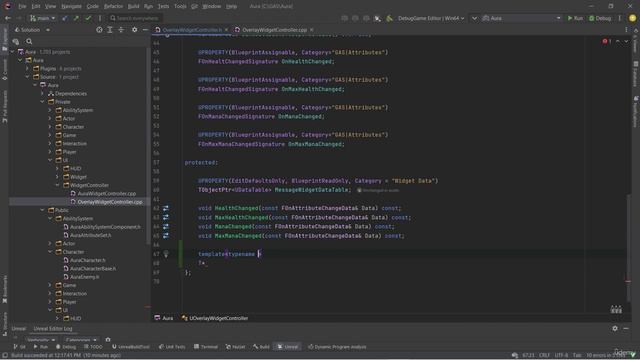Open the Refactor menu
The image size is (640, 360).
tap(113, 6)
